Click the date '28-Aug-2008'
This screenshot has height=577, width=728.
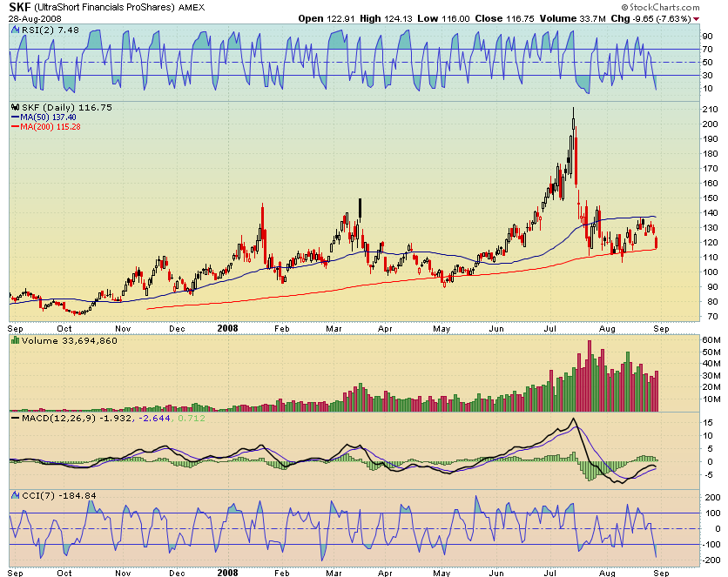point(35,19)
